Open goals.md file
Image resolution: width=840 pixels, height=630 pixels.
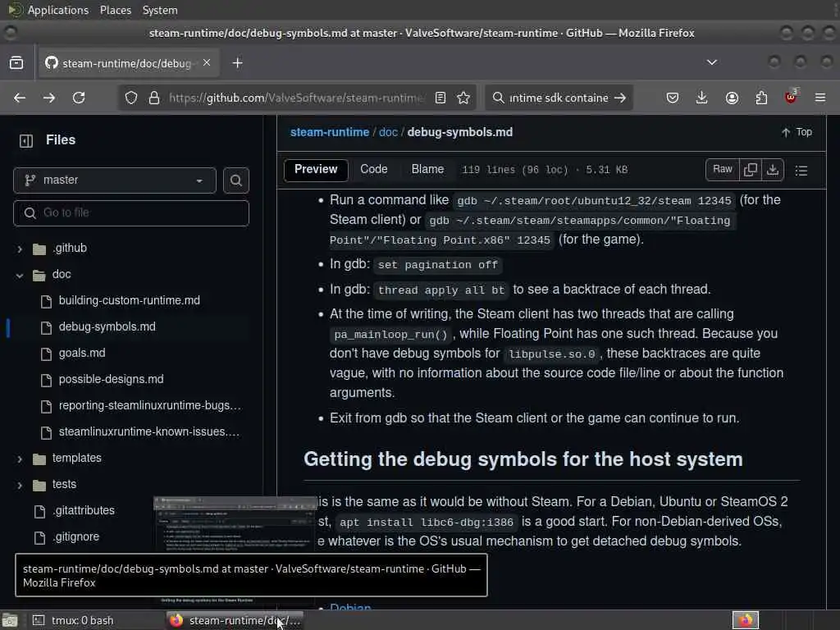[x=82, y=353]
